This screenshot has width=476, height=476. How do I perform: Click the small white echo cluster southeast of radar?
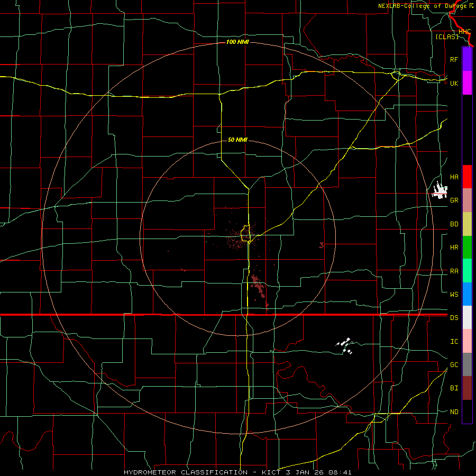tap(344, 346)
